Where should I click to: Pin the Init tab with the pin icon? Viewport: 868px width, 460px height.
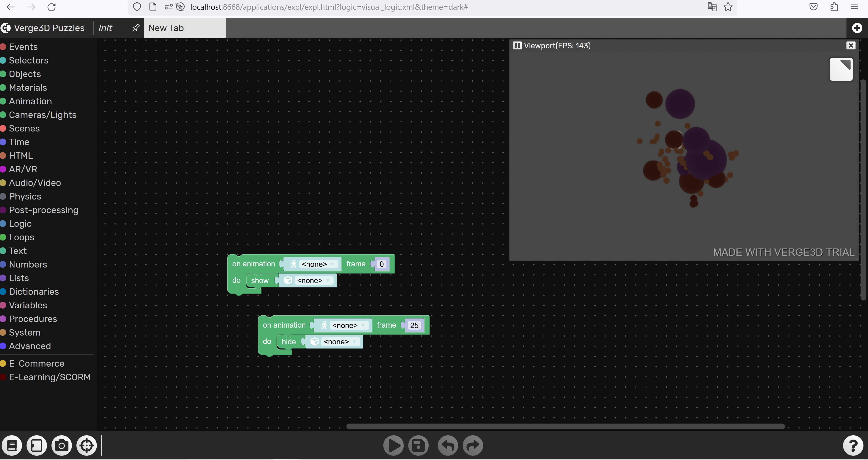[x=135, y=28]
